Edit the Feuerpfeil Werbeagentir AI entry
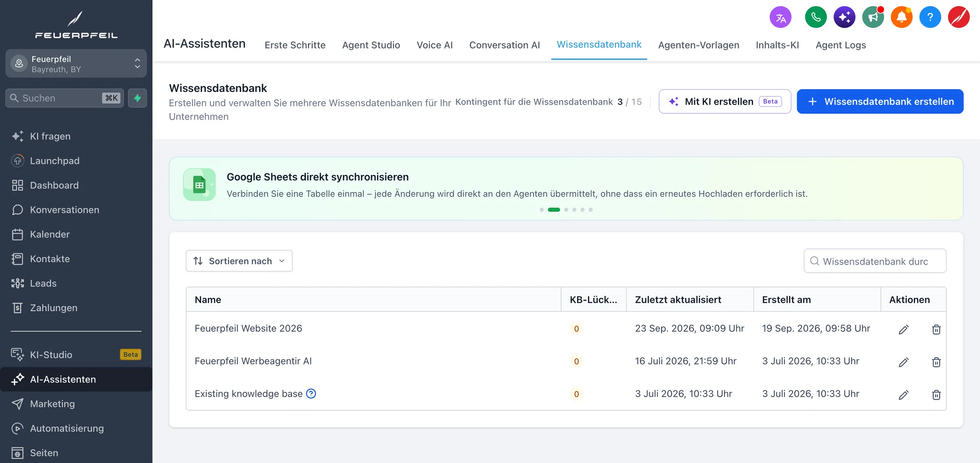980x463 pixels. [x=903, y=362]
